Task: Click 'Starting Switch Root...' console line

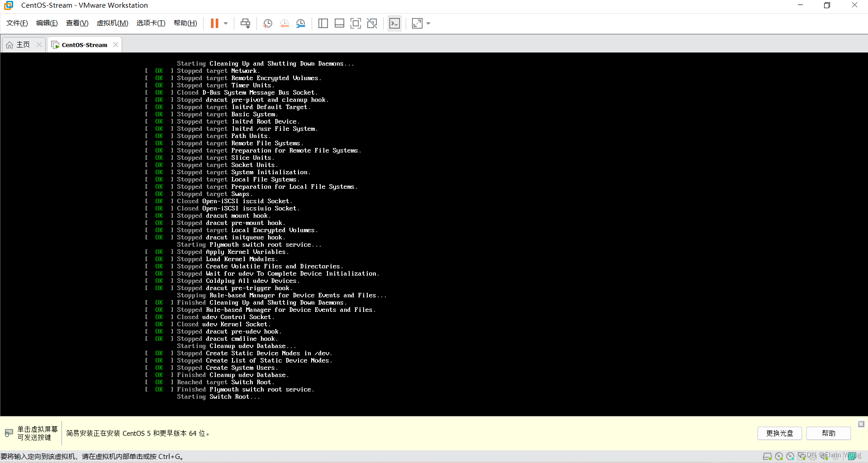Action: (x=218, y=396)
